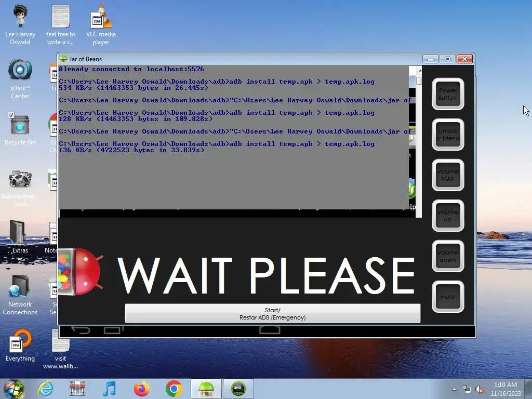
Task: Open the Extras folder icon
Action: click(x=20, y=237)
